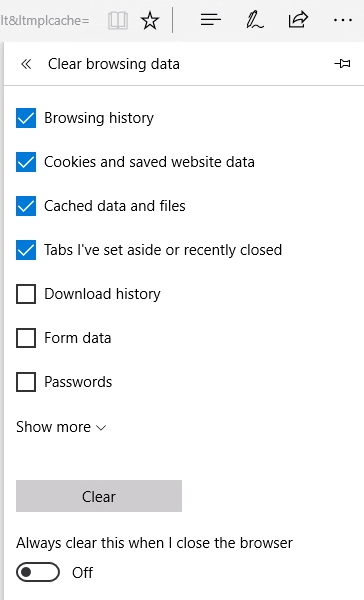
Task: Enable the Form data checkbox
Action: pyautogui.click(x=26, y=338)
